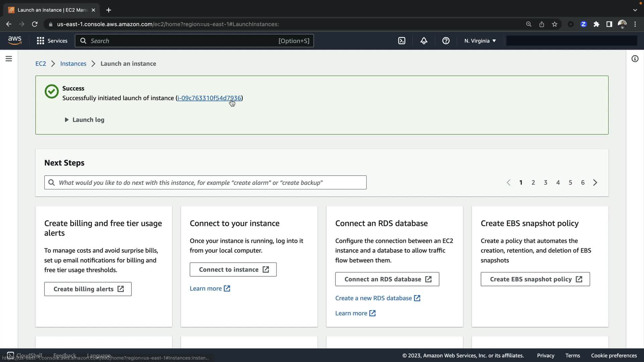
Task: Open the notifications bell icon
Action: (x=424, y=41)
